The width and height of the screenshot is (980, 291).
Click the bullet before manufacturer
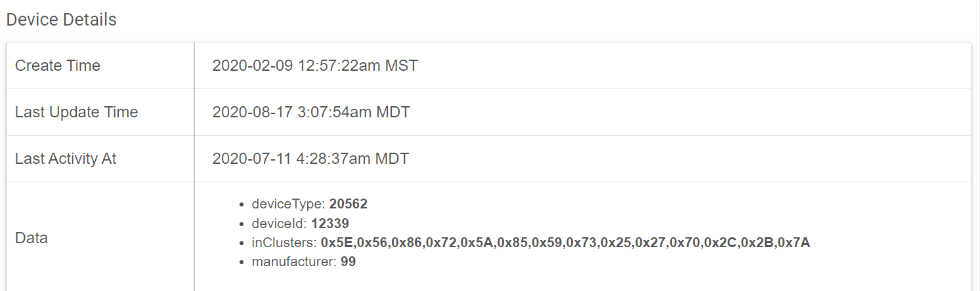(242, 263)
